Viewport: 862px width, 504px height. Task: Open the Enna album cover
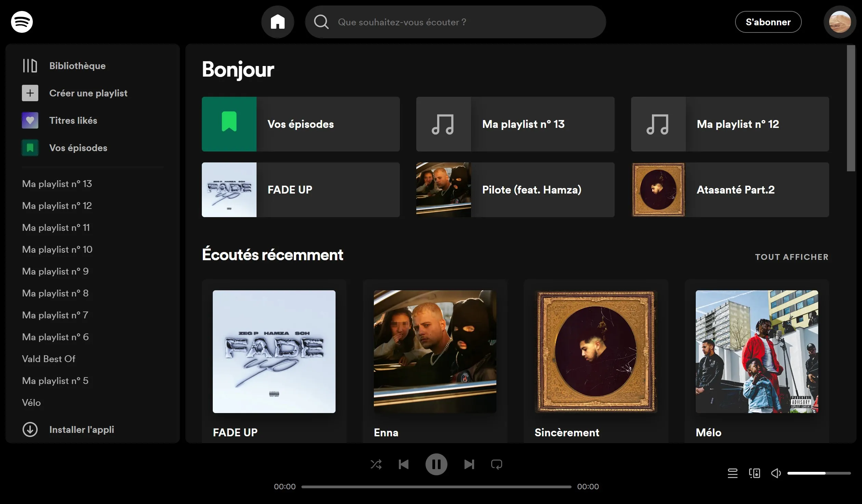tap(435, 352)
